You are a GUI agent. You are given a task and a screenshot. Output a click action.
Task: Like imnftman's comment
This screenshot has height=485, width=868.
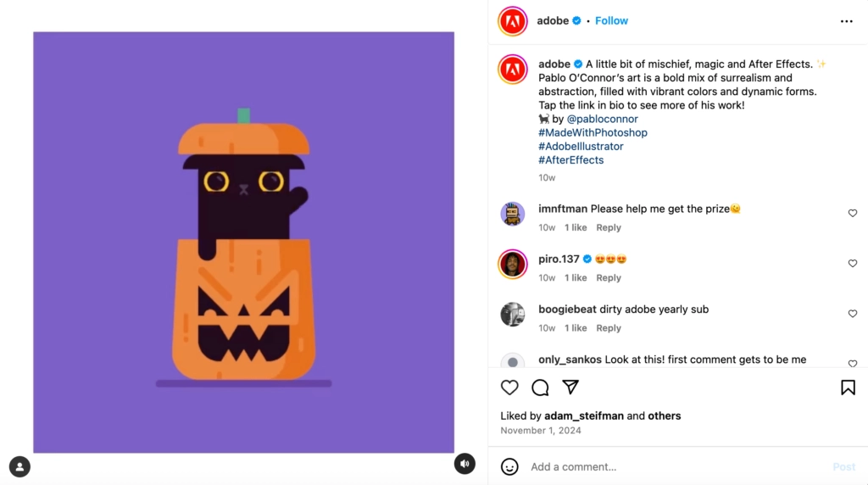(853, 214)
